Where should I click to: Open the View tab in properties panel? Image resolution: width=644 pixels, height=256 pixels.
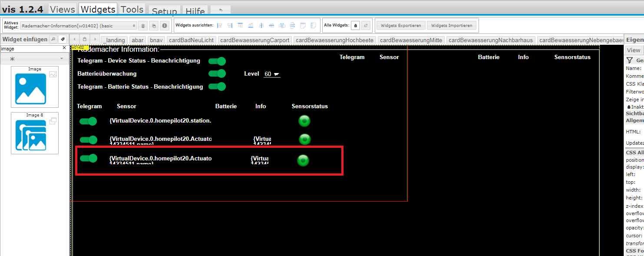coord(634,50)
